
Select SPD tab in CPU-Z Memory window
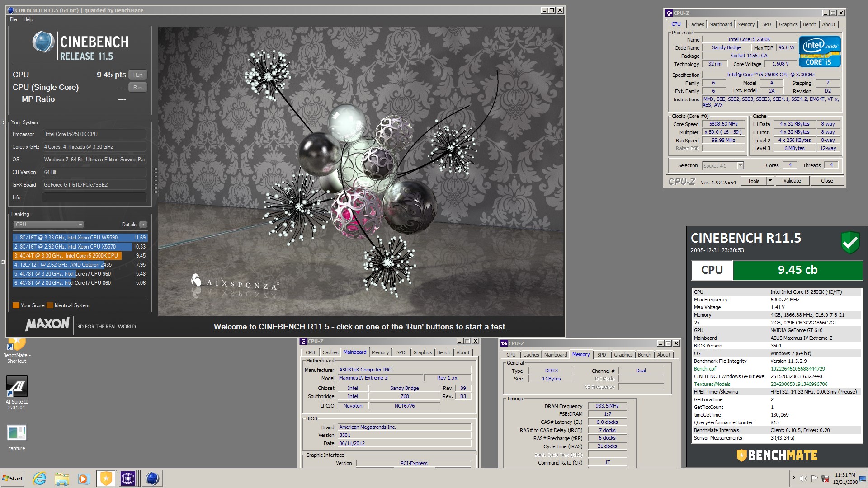[x=601, y=355]
